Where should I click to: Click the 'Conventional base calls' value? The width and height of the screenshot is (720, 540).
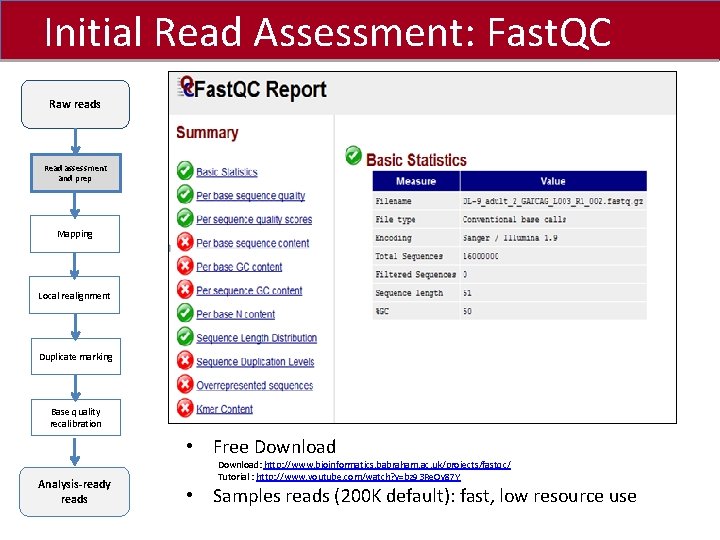click(x=514, y=219)
